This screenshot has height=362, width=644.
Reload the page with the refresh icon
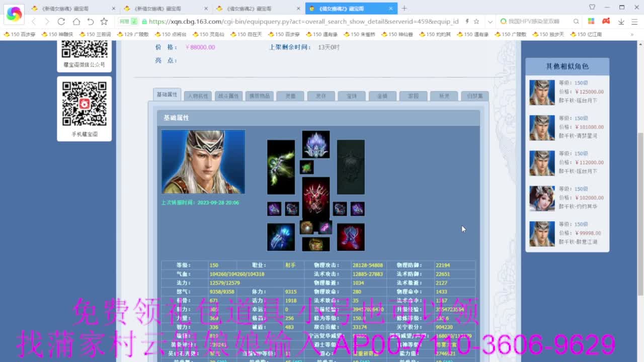click(61, 22)
